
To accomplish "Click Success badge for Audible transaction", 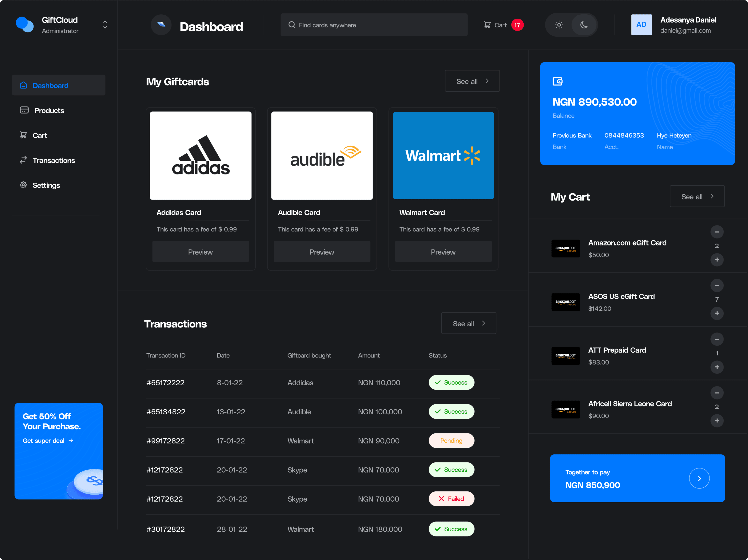I will [452, 412].
